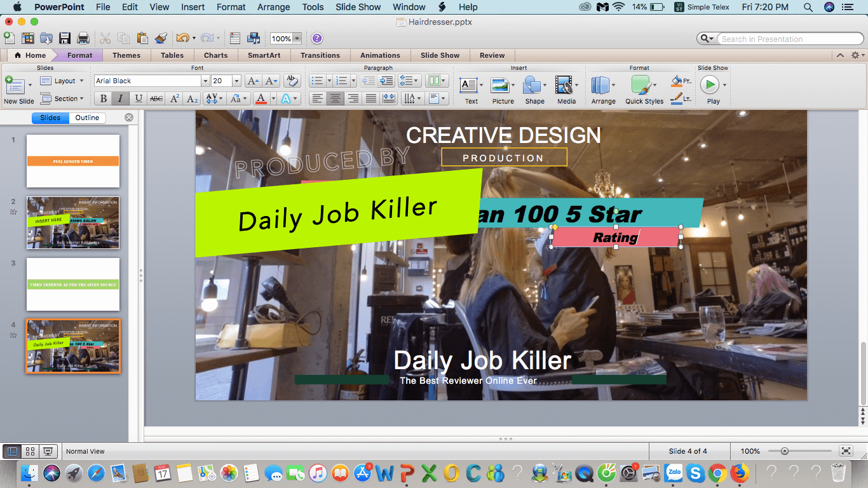Click the New Presentation icon
This screenshot has height=488, width=868.
[x=9, y=38]
